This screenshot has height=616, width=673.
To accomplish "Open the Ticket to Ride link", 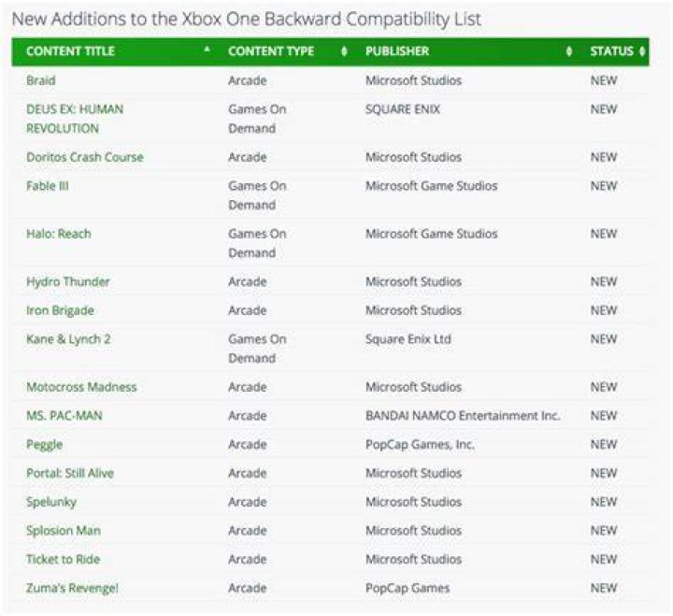I will (x=64, y=559).
